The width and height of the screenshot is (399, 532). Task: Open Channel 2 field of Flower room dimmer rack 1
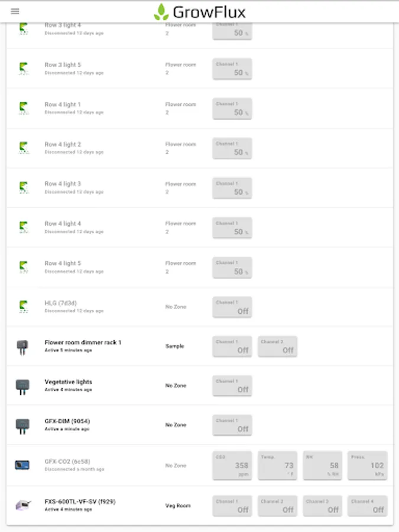[x=277, y=346]
